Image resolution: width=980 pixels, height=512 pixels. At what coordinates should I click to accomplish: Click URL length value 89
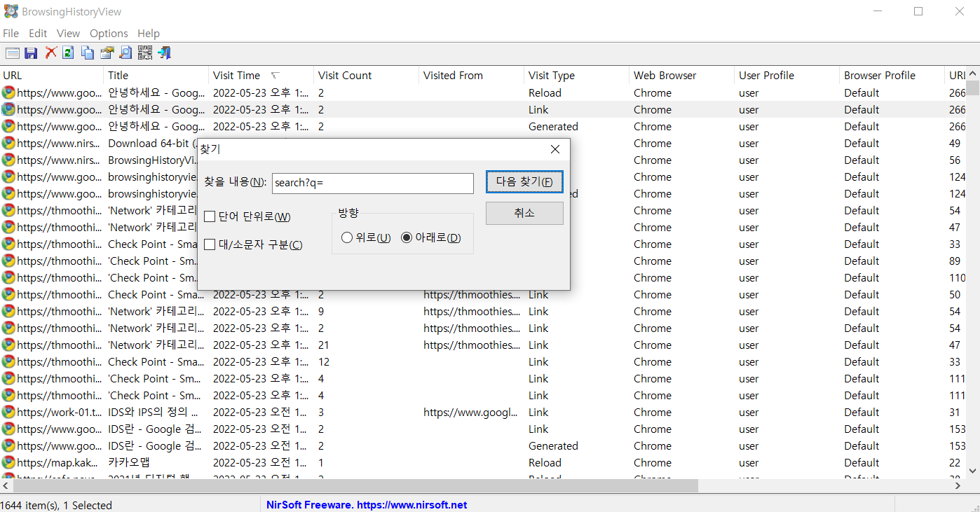[955, 261]
